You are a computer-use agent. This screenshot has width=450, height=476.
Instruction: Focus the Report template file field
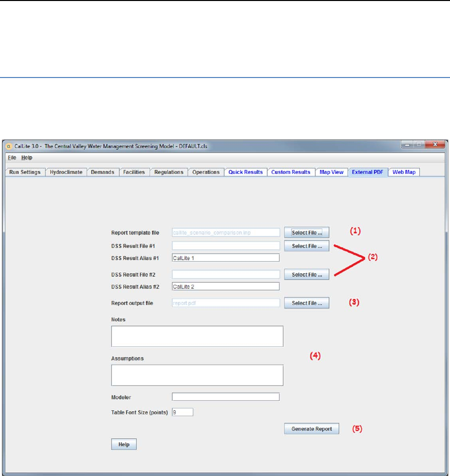coord(226,233)
